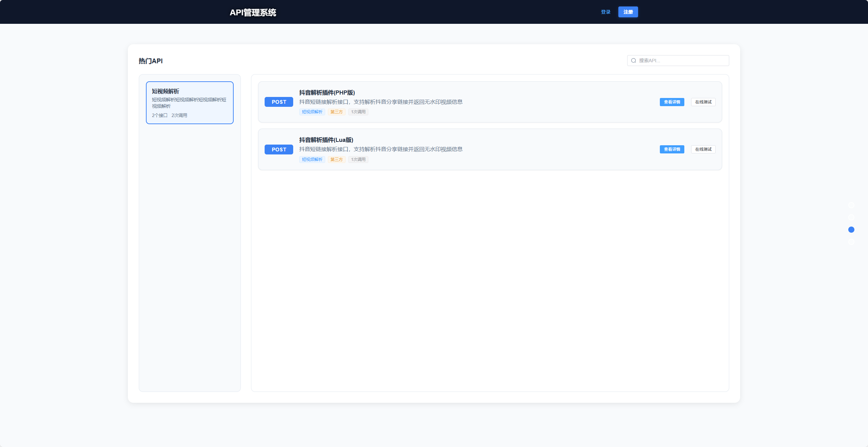Jump to first page indicator dot at top
The height and width of the screenshot is (447, 868).
coord(851,205)
